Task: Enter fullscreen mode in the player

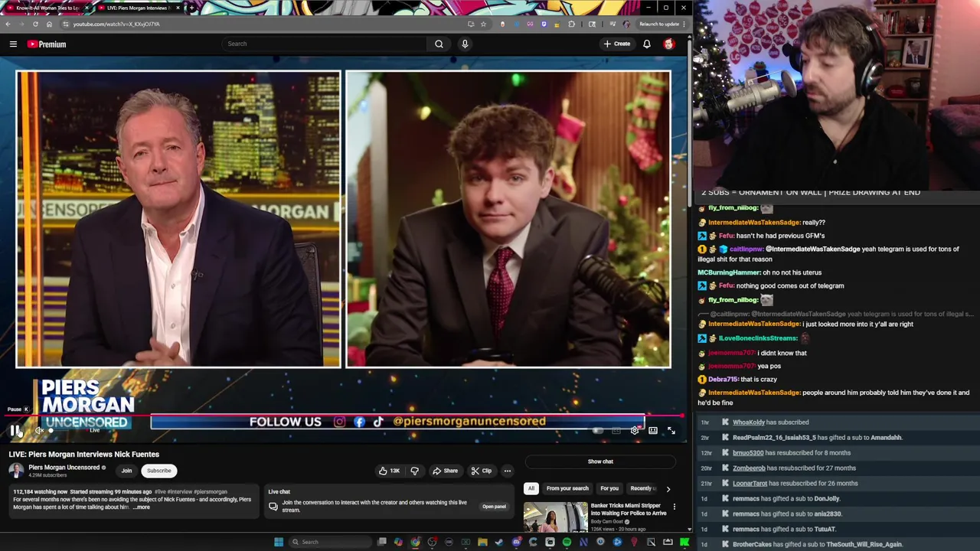Action: pos(671,431)
